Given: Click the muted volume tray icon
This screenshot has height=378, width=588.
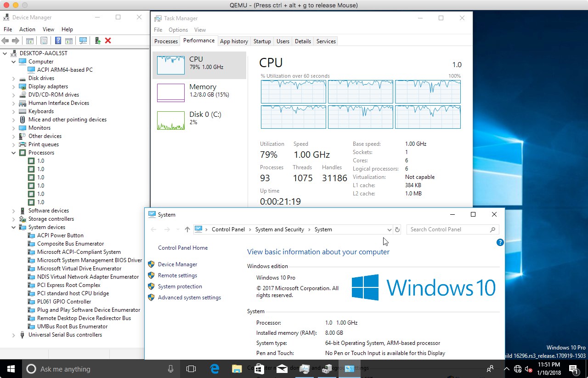Looking at the screenshot, I should coord(529,369).
